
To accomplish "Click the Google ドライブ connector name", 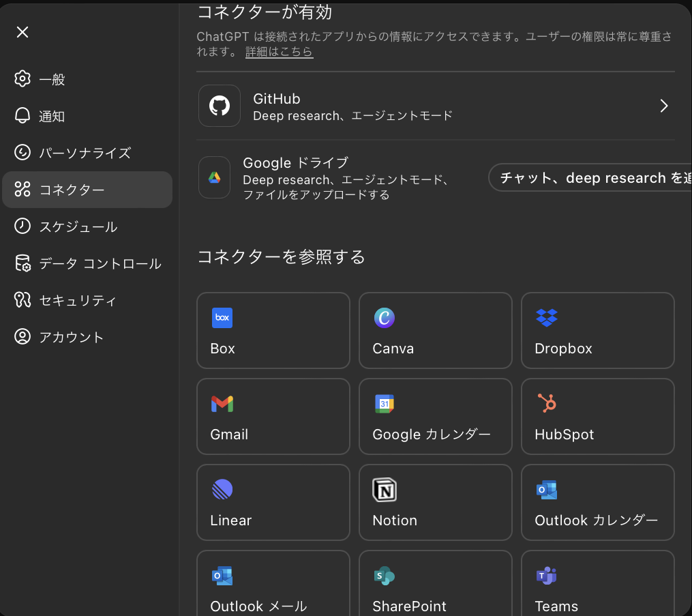I will [296, 162].
